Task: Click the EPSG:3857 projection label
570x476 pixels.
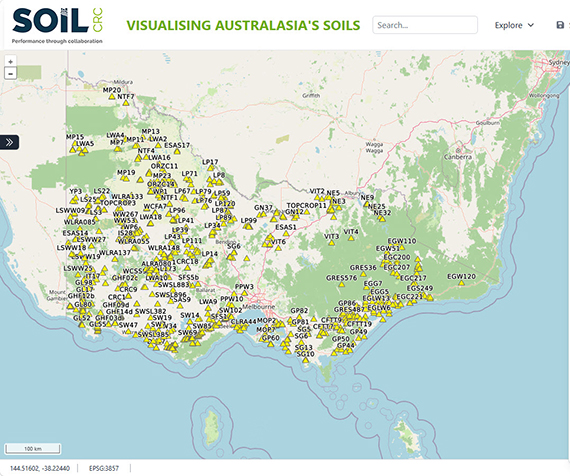Action: [104, 468]
